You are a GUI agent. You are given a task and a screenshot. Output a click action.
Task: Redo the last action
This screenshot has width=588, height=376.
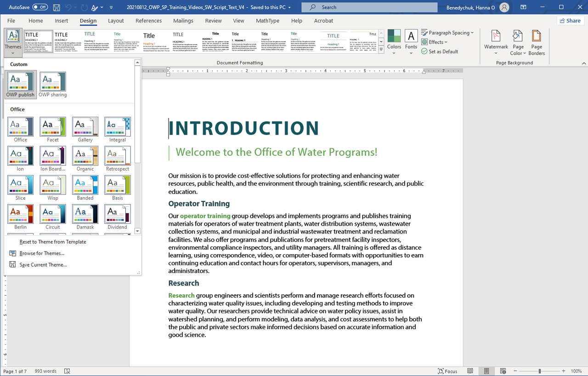click(84, 7)
